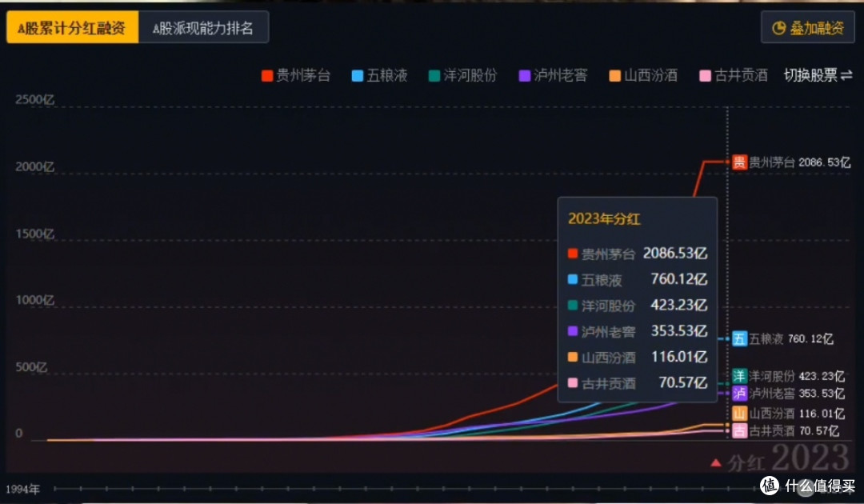Toggle 贵州茅台 legend series
Viewport: 864px width, 504px height.
pyautogui.click(x=296, y=75)
